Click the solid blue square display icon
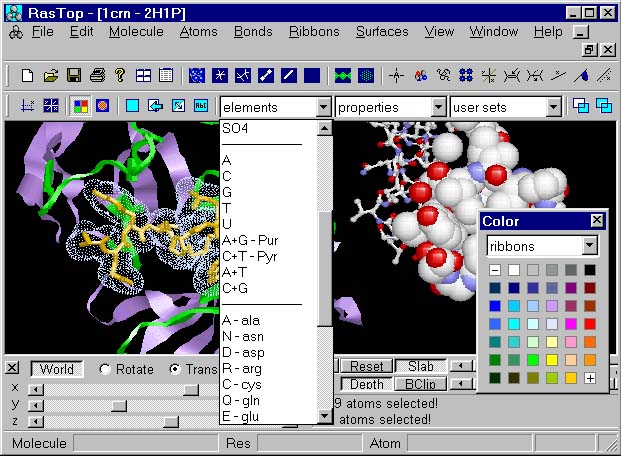 [x=312, y=75]
